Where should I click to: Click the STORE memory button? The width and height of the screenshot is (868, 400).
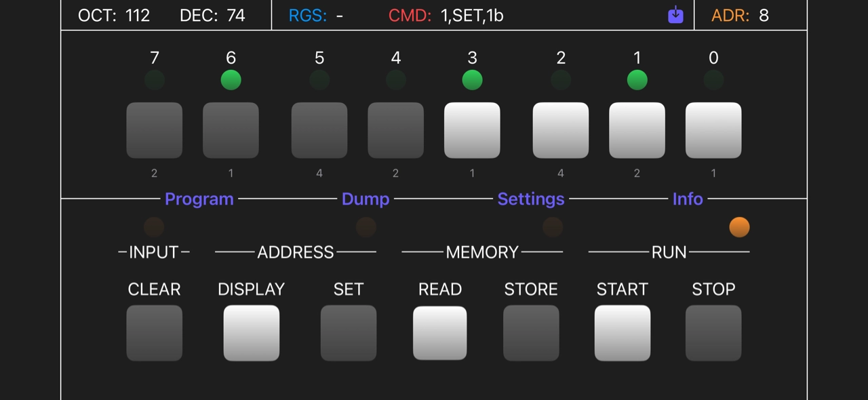[531, 333]
